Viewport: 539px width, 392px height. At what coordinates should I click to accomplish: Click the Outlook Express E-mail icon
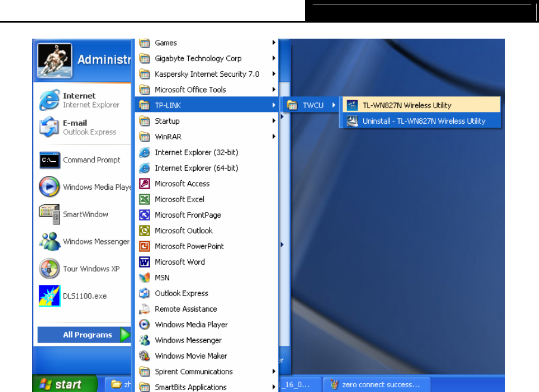tap(49, 127)
